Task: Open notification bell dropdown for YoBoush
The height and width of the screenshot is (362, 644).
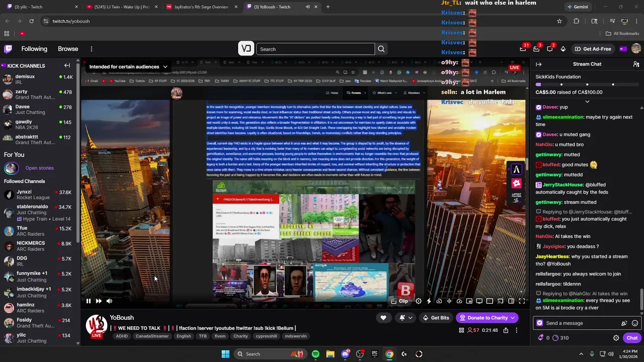Action: click(x=406, y=318)
